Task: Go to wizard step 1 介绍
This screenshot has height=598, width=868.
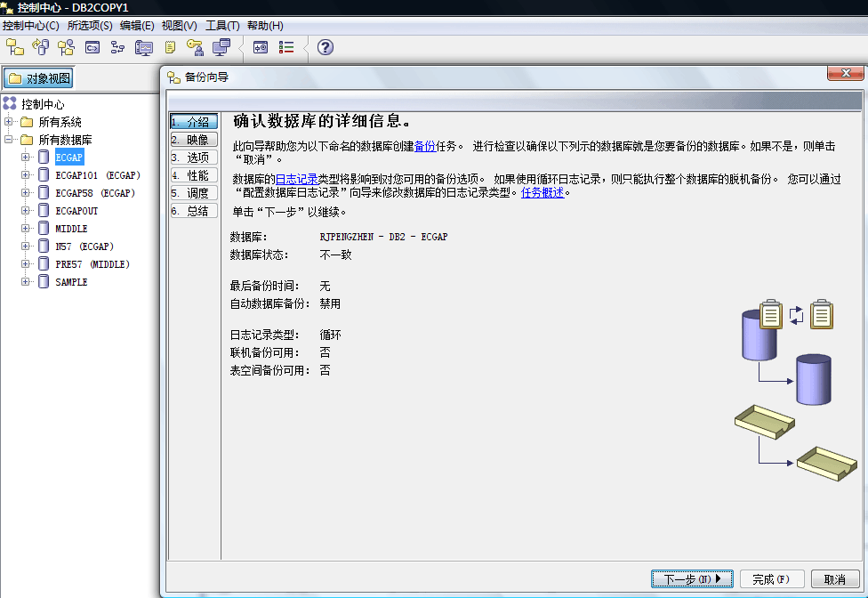Action: tap(194, 122)
